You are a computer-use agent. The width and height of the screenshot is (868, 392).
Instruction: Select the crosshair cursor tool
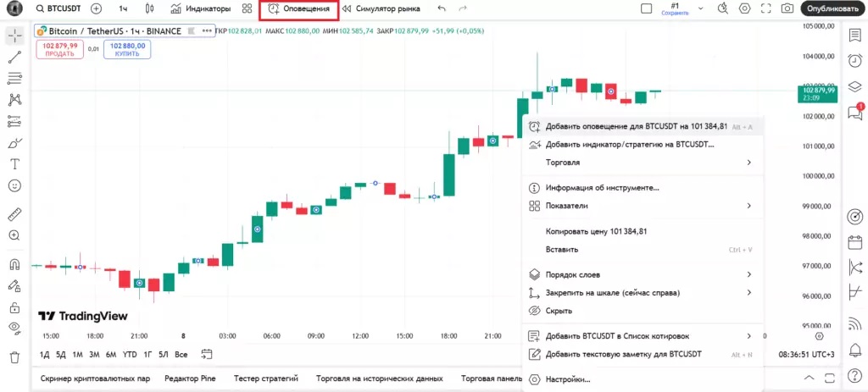coord(15,36)
